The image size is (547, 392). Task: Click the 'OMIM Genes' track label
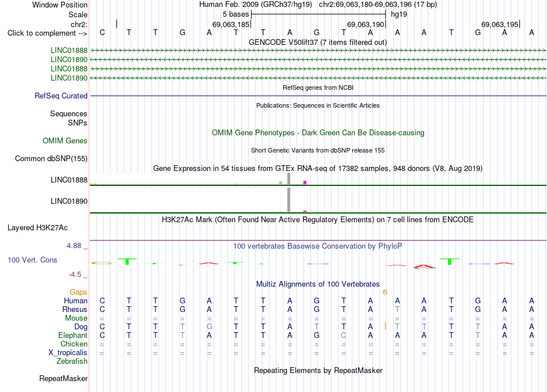click(65, 140)
